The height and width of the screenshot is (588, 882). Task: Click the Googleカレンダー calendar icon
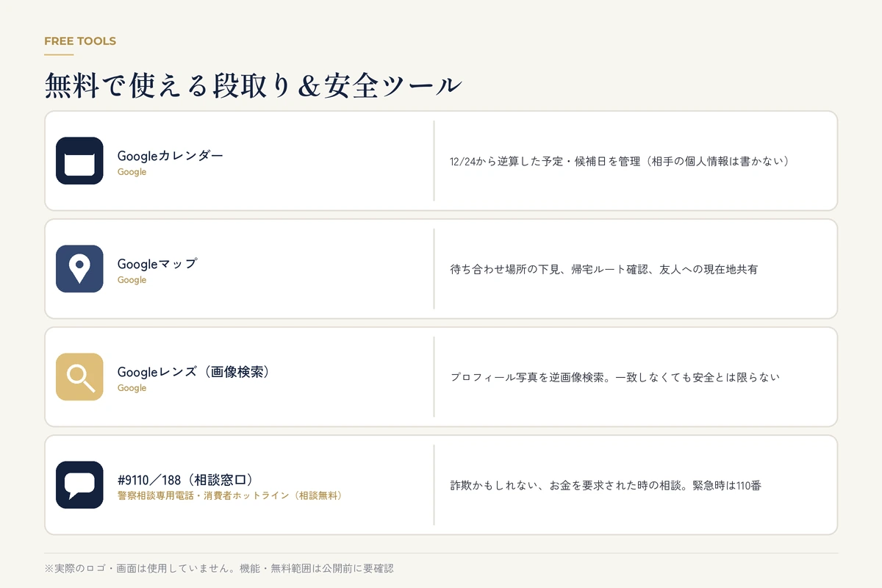(x=79, y=161)
